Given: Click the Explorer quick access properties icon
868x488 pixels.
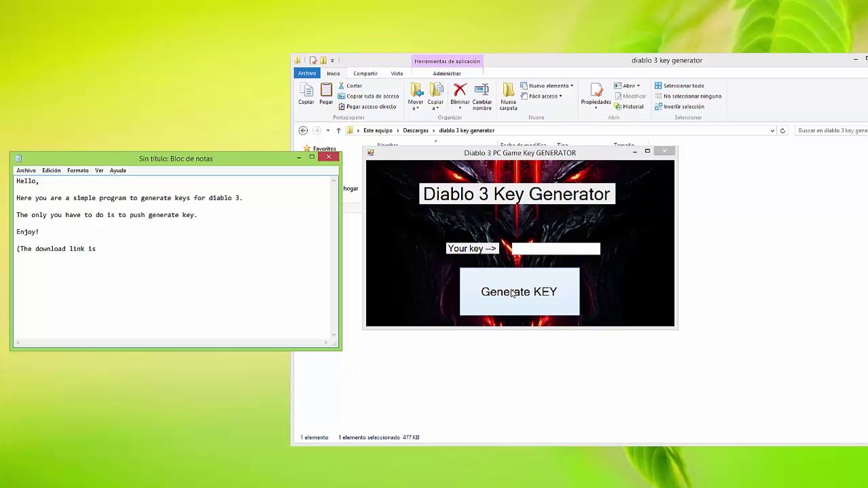Looking at the screenshot, I should click(x=313, y=60).
